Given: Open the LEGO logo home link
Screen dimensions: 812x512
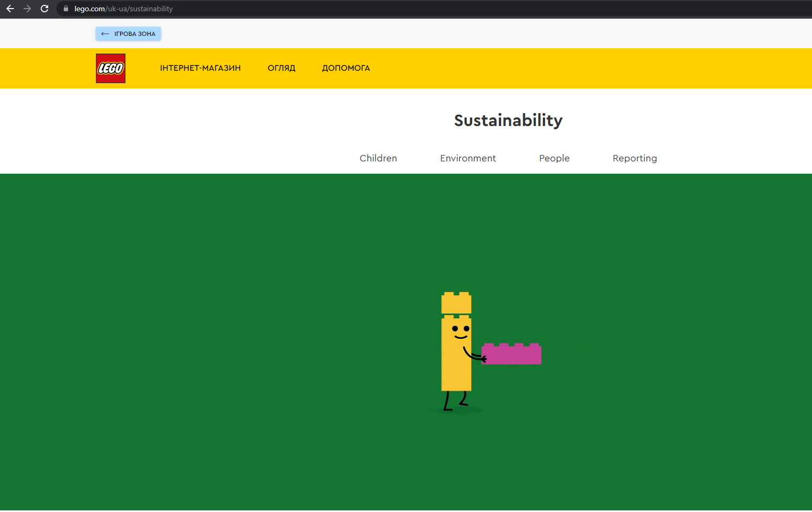Looking at the screenshot, I should tap(110, 68).
